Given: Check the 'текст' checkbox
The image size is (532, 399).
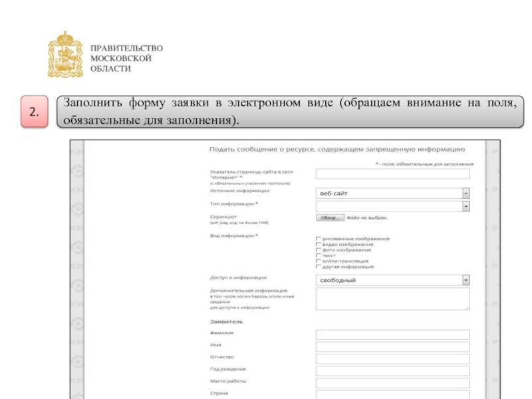Looking at the screenshot, I should coord(319,255).
